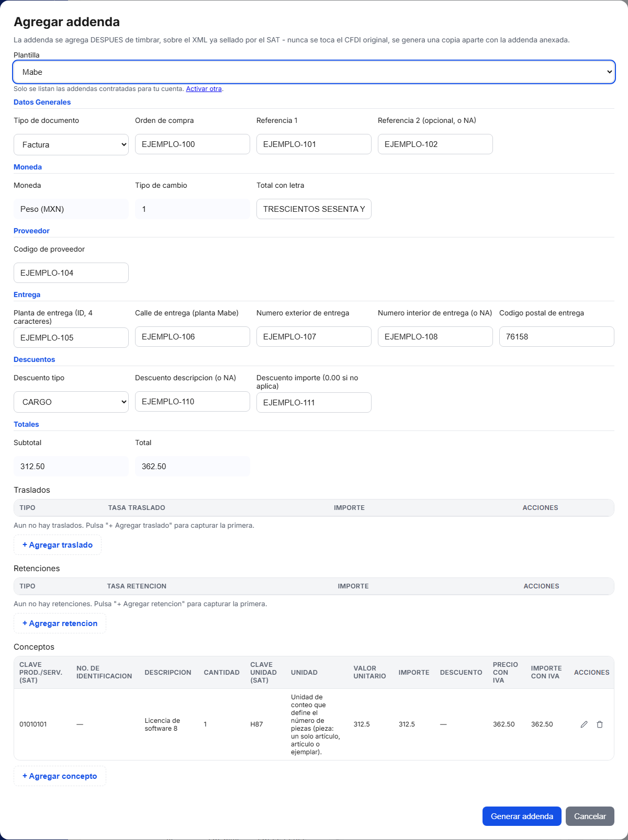The image size is (628, 840).
Task: Click the Codigo de proveedor field
Action: [x=71, y=273]
